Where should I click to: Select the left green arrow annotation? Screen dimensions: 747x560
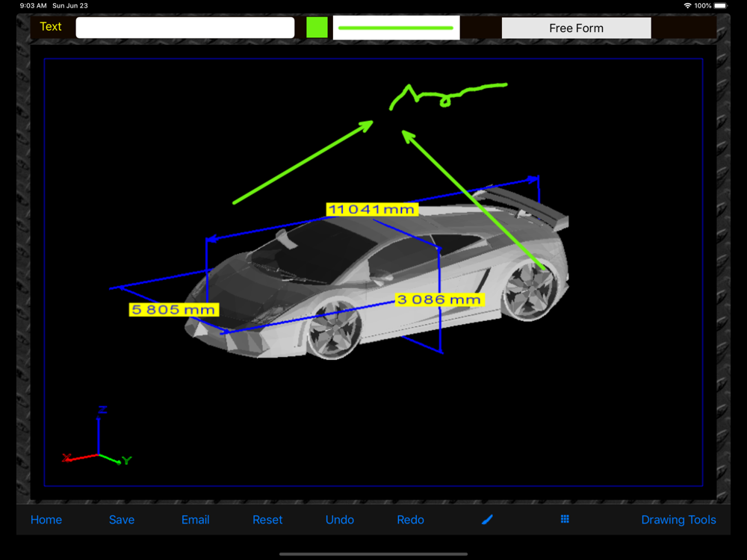[x=303, y=162]
